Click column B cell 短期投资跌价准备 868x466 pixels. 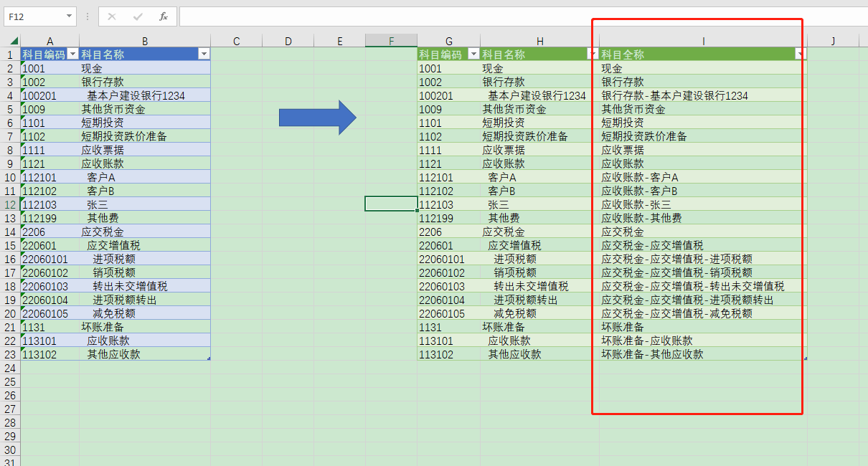tap(145, 136)
